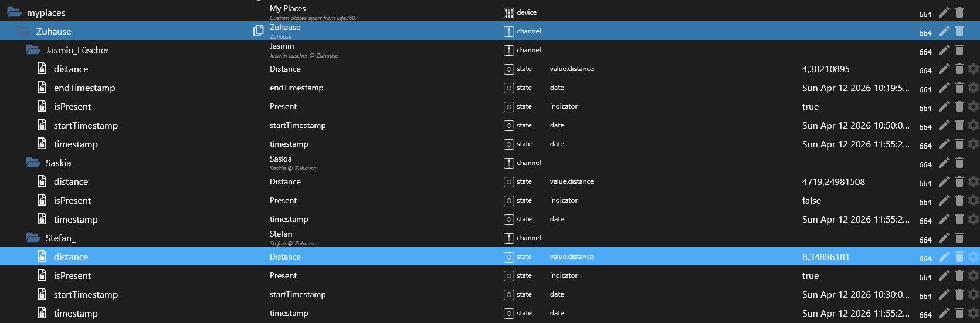This screenshot has width=980, height=323.
Task: Collapse the Zuhause folder
Action: [x=23, y=31]
